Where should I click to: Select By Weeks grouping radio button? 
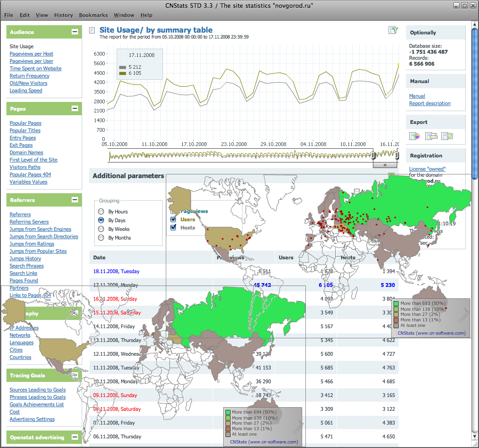(101, 229)
